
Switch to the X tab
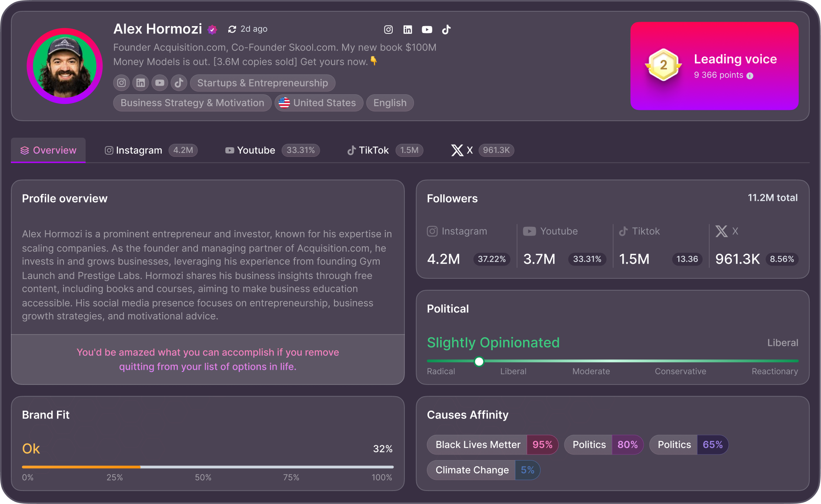[x=482, y=150]
